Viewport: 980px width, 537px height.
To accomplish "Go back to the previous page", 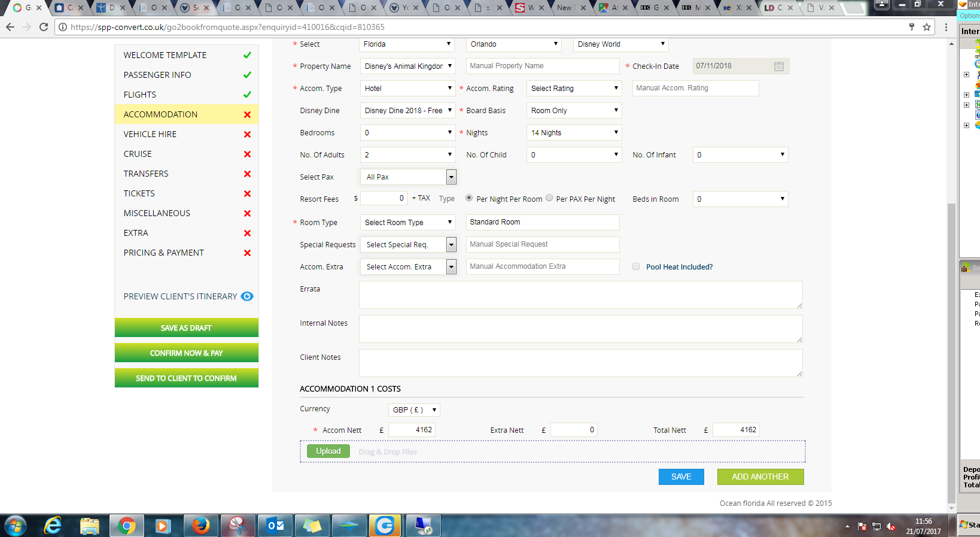I will [10, 27].
